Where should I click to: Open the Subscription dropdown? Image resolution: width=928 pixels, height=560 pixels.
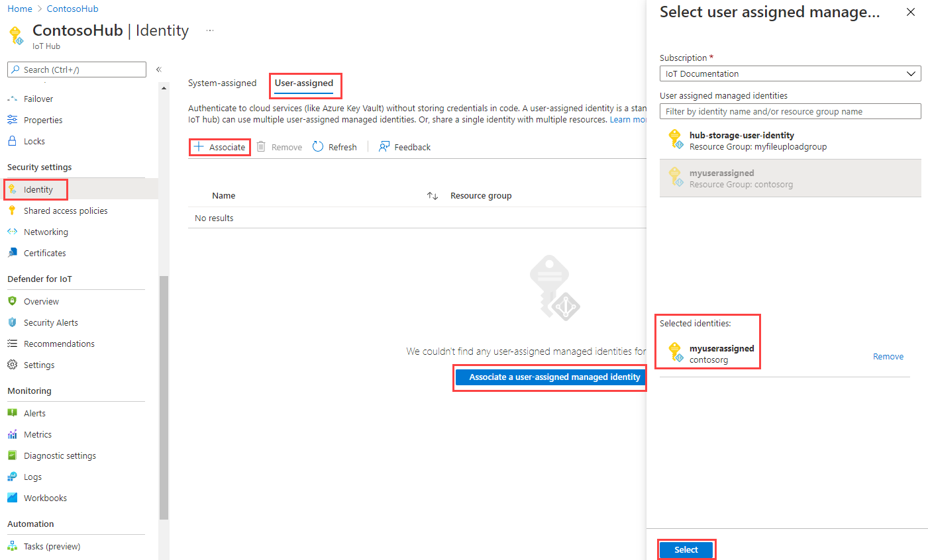[790, 73]
